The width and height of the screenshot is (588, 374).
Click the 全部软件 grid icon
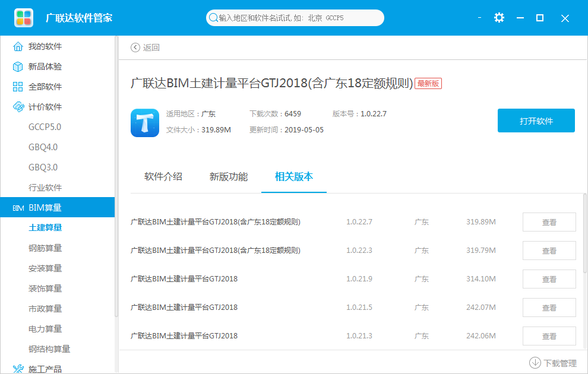point(18,87)
